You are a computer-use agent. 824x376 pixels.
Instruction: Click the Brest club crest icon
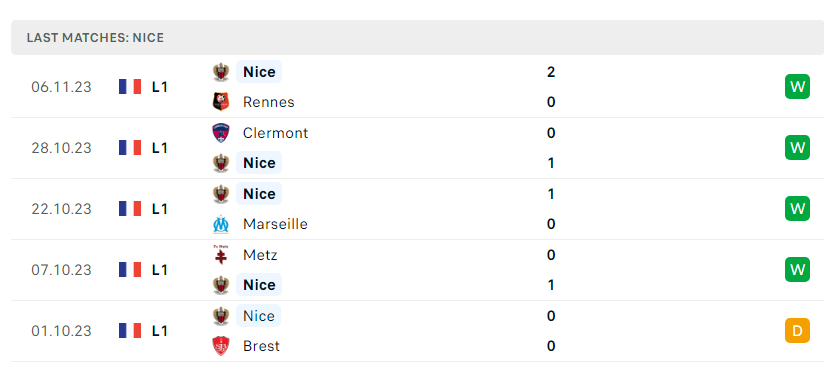(221, 346)
